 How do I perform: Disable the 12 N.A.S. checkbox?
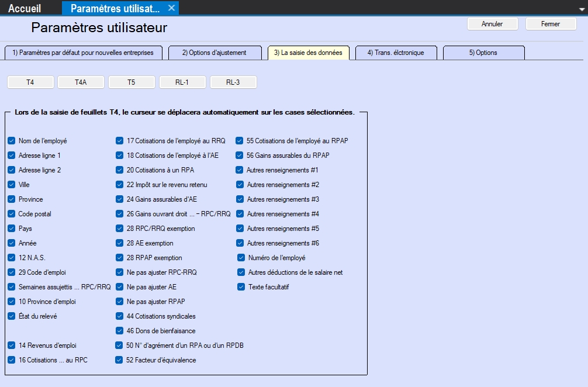point(12,258)
